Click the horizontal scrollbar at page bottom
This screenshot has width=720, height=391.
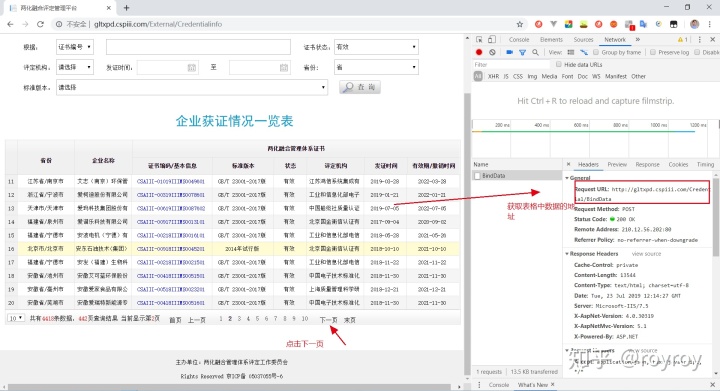[x=229, y=387]
